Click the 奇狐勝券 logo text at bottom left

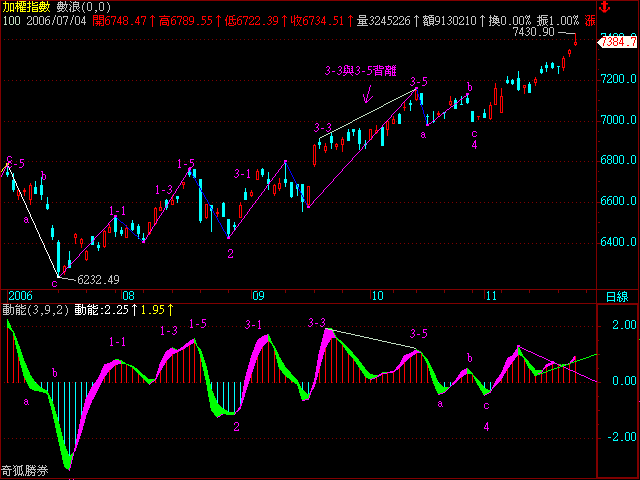pyautogui.click(x=26, y=471)
